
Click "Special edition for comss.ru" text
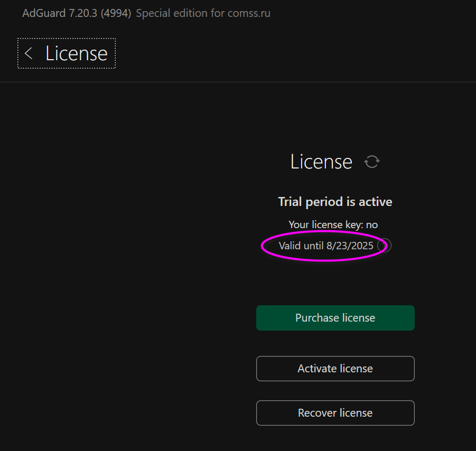point(203,13)
